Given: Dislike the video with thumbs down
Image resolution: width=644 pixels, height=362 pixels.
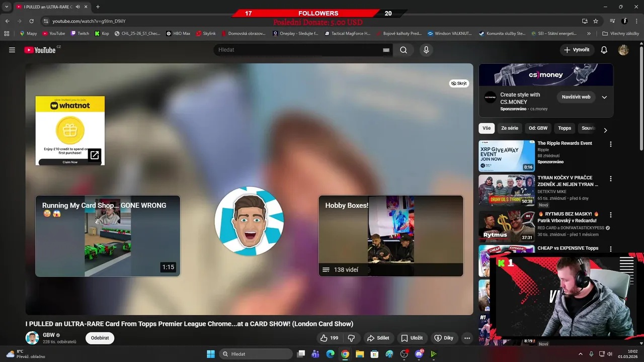Looking at the screenshot, I should coord(352,338).
